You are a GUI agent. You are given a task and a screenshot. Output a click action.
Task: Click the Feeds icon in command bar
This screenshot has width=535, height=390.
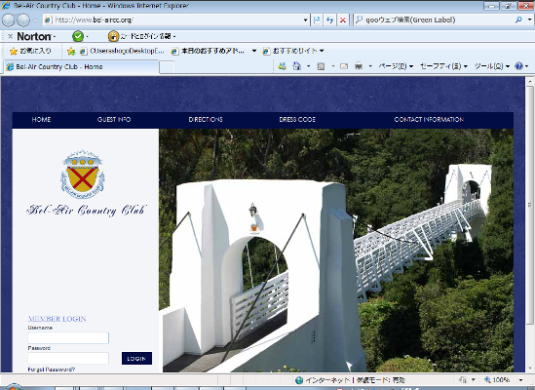tap(321, 66)
